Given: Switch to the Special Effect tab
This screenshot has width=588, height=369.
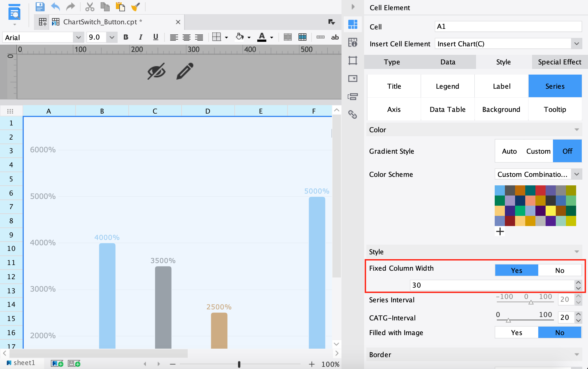Looking at the screenshot, I should (559, 62).
